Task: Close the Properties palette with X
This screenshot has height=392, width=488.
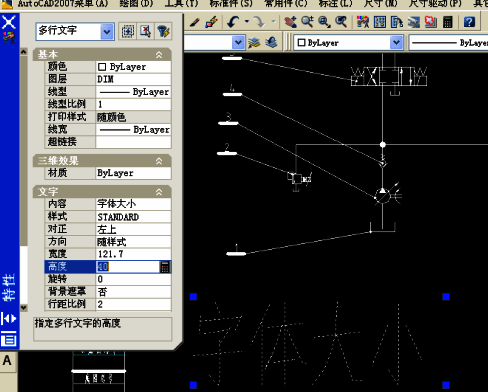Action: pyautogui.click(x=9, y=23)
